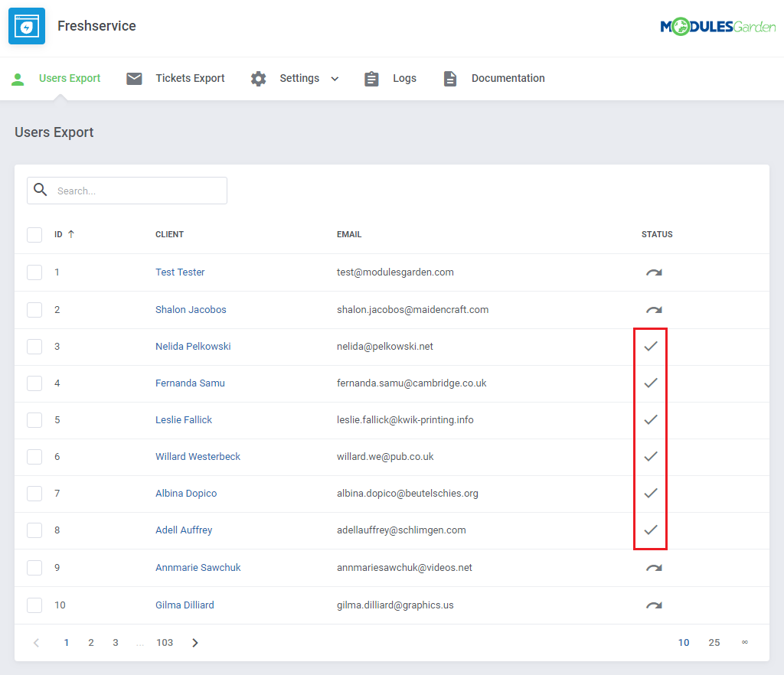Go to page 3
The height and width of the screenshot is (675, 784).
click(116, 643)
